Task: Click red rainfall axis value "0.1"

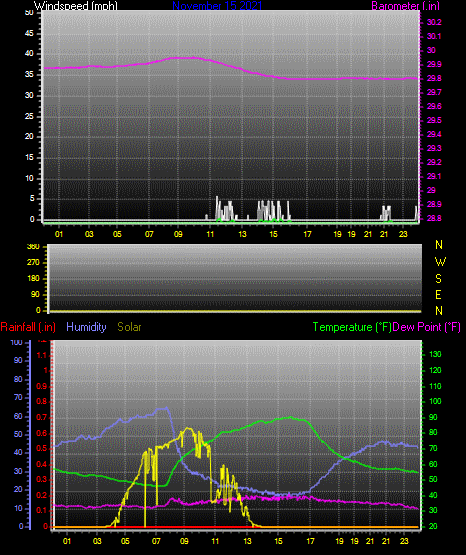Action: [x=42, y=510]
